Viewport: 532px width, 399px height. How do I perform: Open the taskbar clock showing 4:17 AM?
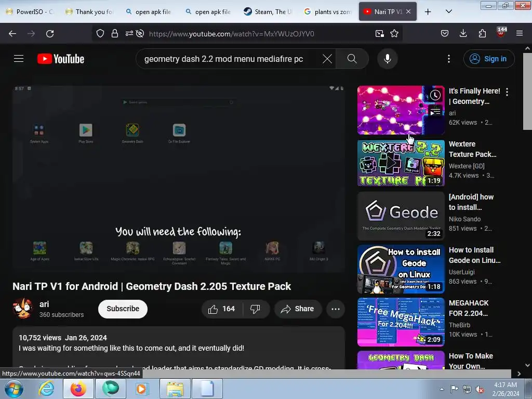506,389
